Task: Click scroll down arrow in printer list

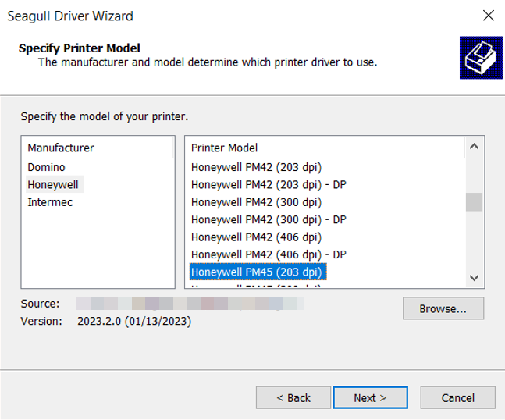Action: [x=474, y=278]
